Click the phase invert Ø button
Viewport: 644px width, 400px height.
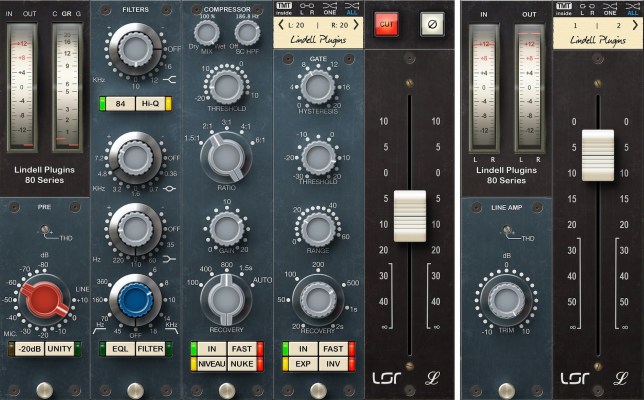tap(431, 23)
